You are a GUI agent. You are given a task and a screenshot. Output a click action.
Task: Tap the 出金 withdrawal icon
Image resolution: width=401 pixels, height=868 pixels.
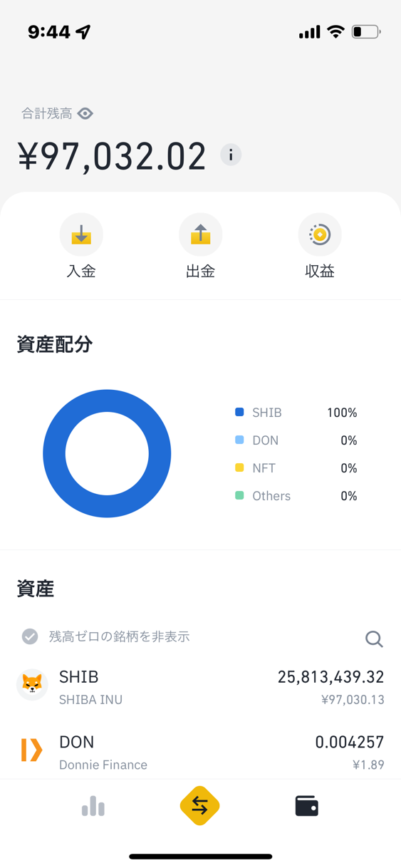(x=200, y=234)
